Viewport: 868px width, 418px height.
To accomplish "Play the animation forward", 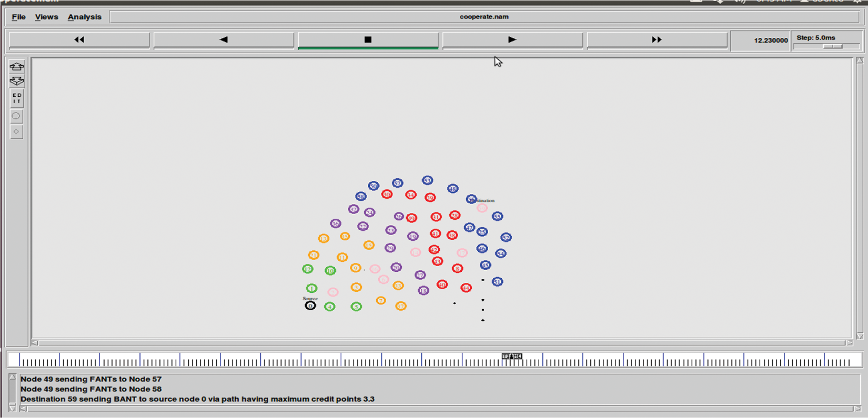I will pos(512,40).
